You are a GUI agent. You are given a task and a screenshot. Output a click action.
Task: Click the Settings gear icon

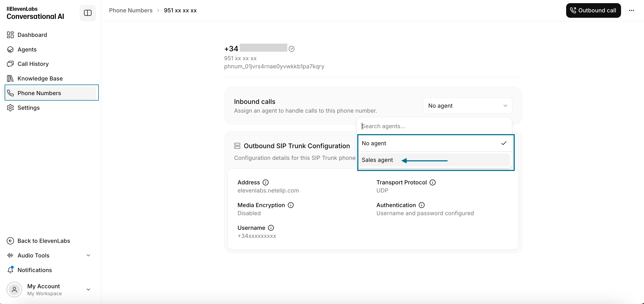[x=10, y=108]
